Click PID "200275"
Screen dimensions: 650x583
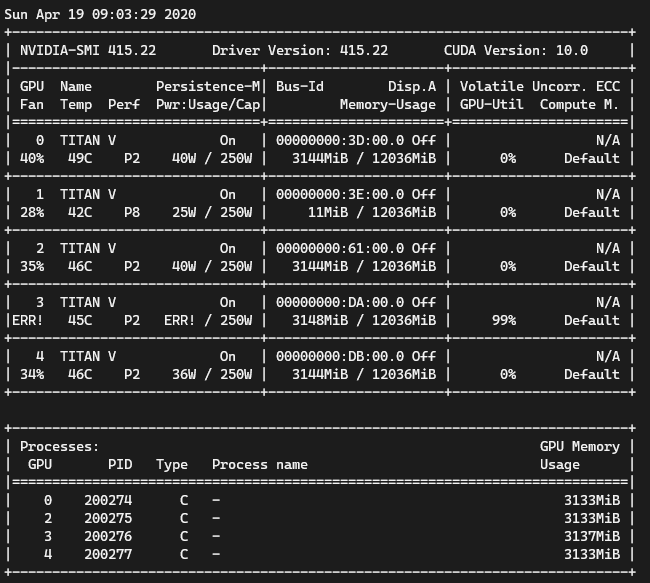pos(108,518)
